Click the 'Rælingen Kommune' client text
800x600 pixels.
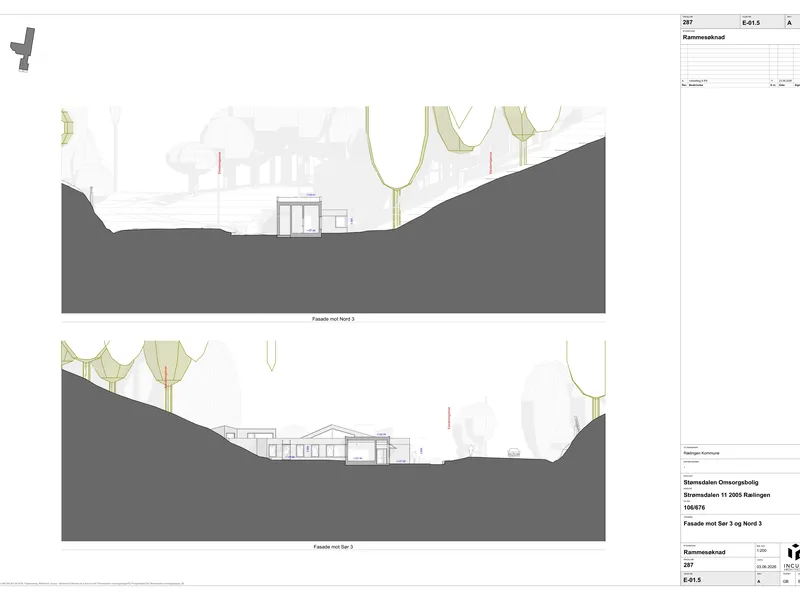click(702, 453)
